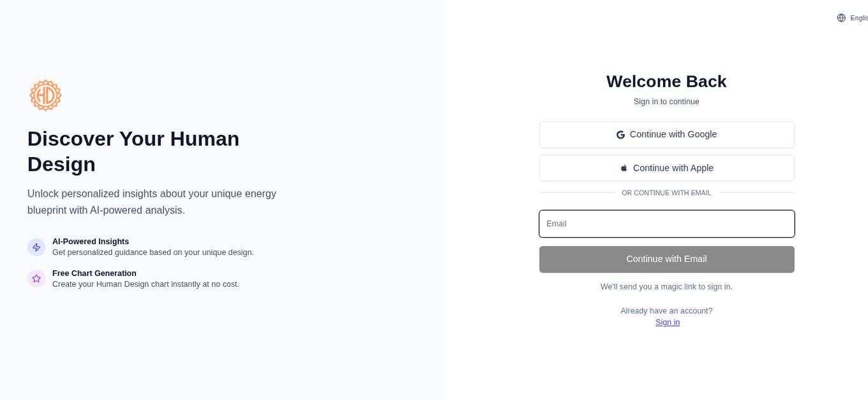This screenshot has width=868, height=400.
Task: Click the Sign in to continue subtitle
Action: [666, 101]
